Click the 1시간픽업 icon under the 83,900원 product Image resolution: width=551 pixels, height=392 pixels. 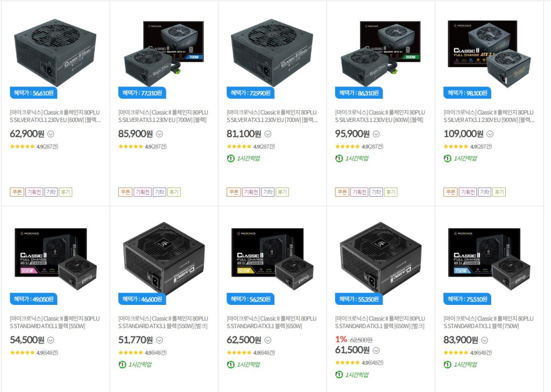(448, 365)
